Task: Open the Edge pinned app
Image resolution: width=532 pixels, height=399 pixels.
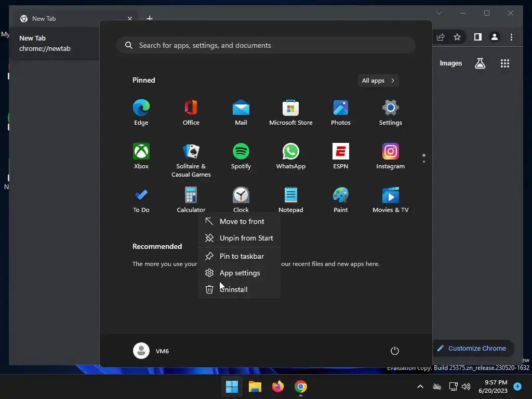Action: 141,113
